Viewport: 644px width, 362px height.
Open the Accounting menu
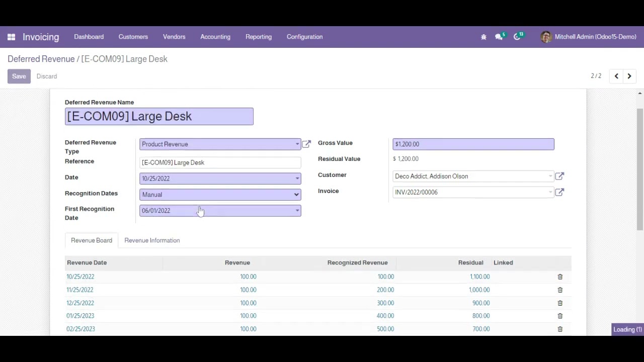215,37
